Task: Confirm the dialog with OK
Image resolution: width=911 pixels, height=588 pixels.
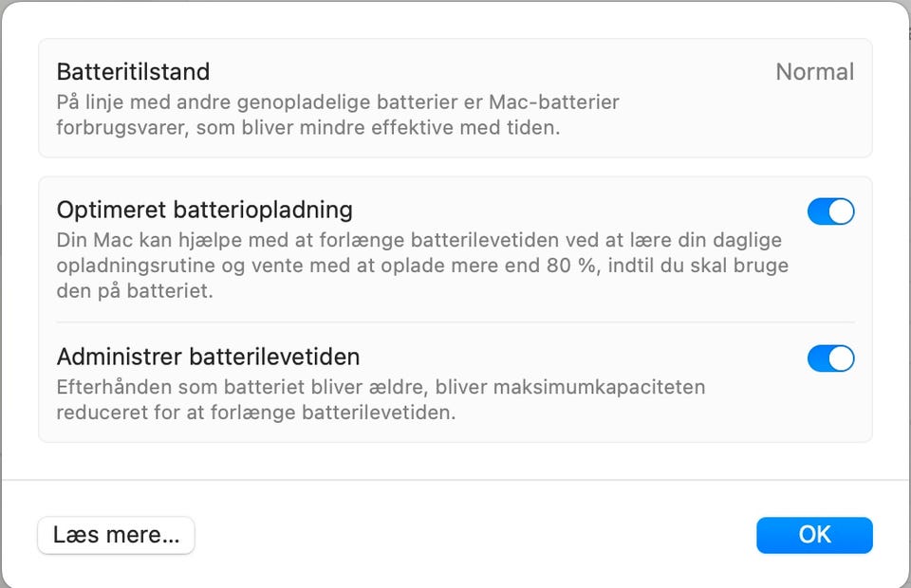Action: click(x=813, y=535)
